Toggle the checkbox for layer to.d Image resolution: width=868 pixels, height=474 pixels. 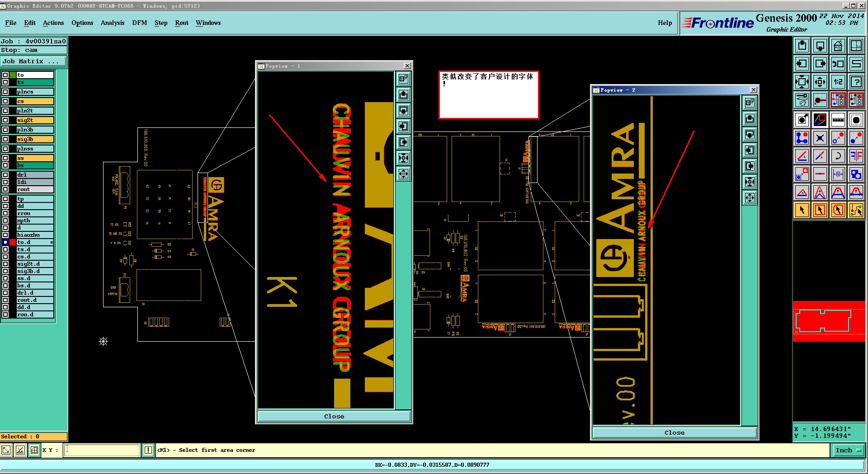5,242
